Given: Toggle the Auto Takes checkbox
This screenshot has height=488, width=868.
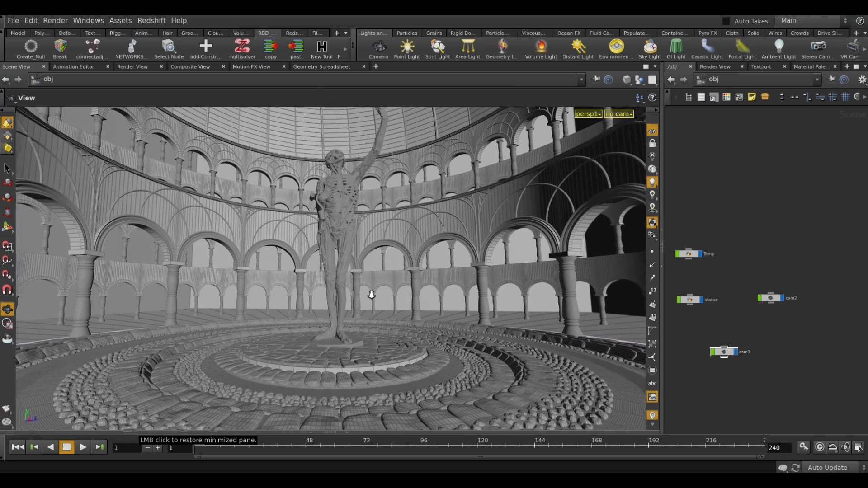Looking at the screenshot, I should 726,21.
